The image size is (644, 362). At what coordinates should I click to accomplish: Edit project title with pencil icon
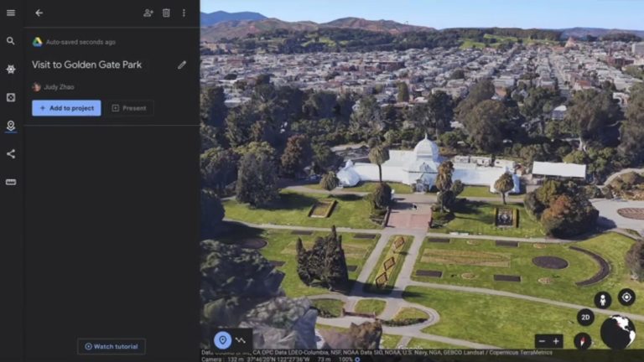(x=182, y=65)
